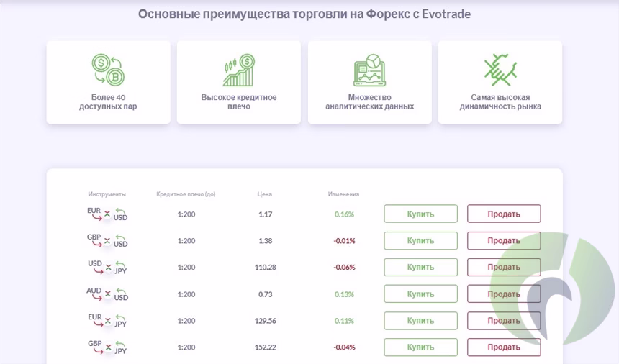The width and height of the screenshot is (619, 364).
Task: Click the EUR/USD price 1.17
Action: tap(266, 214)
